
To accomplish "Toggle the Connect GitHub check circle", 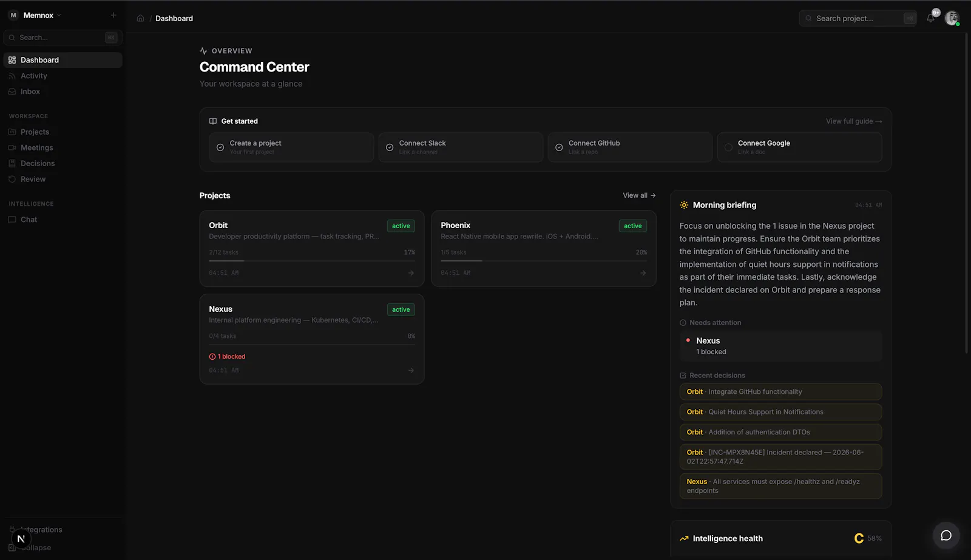I will pos(559,147).
